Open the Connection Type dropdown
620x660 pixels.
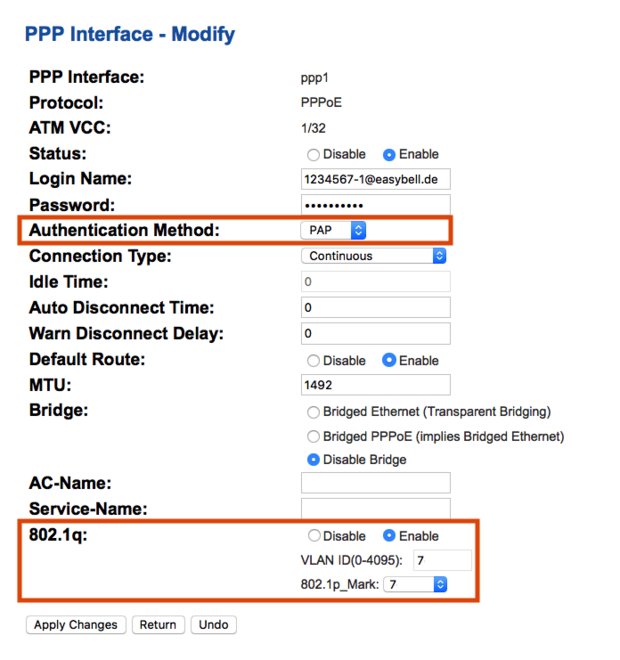pyautogui.click(x=374, y=256)
